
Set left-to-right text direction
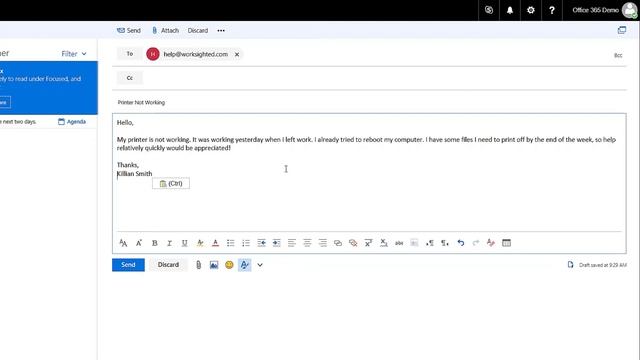429,243
